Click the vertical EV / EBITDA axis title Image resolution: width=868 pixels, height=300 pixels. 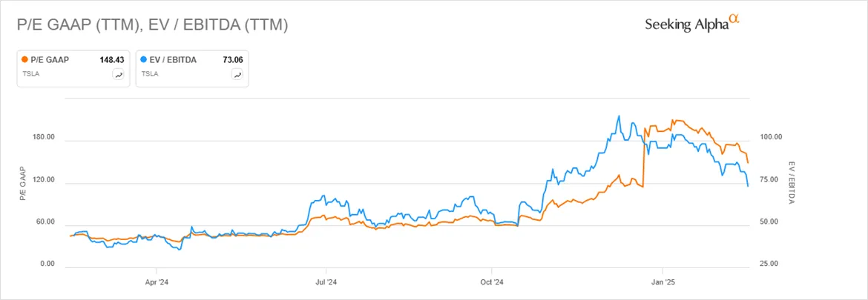point(792,183)
